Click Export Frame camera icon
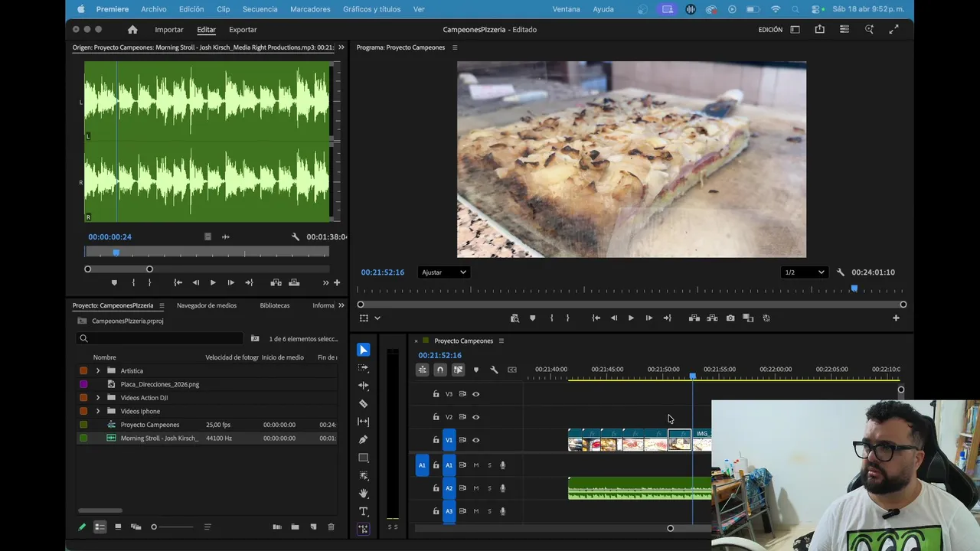 [x=730, y=318]
